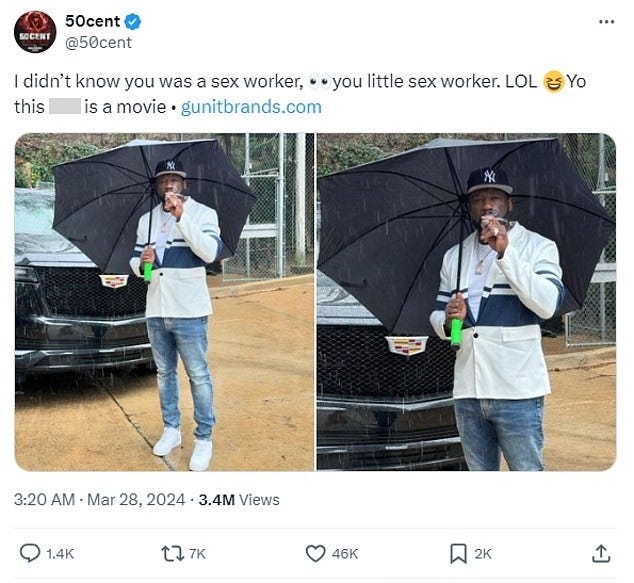The height and width of the screenshot is (583, 634).
Task: Click the 7K reposts count
Action: (x=197, y=553)
